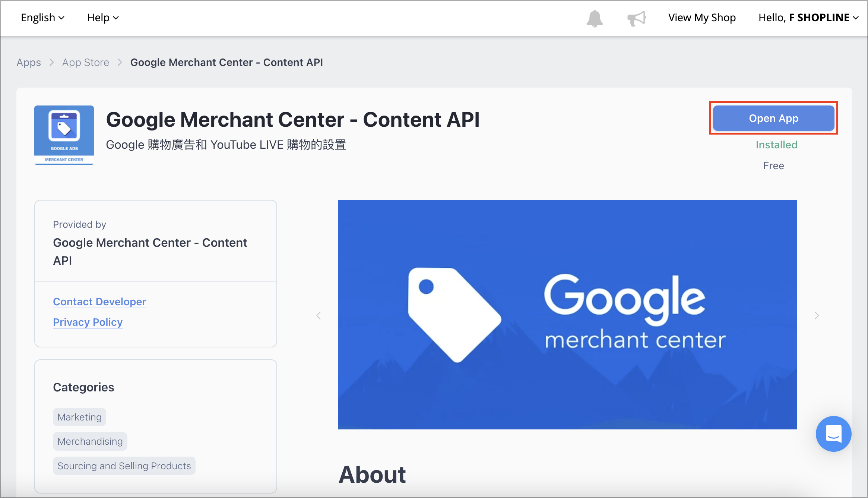This screenshot has height=498, width=868.
Task: Select the Merchandising category tag
Action: pos(90,441)
